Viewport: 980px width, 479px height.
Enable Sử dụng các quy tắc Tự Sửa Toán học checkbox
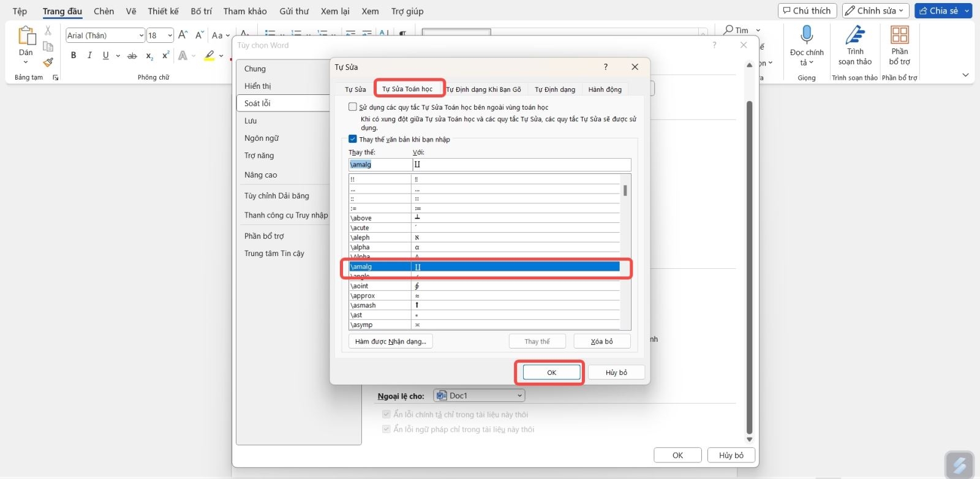point(353,107)
